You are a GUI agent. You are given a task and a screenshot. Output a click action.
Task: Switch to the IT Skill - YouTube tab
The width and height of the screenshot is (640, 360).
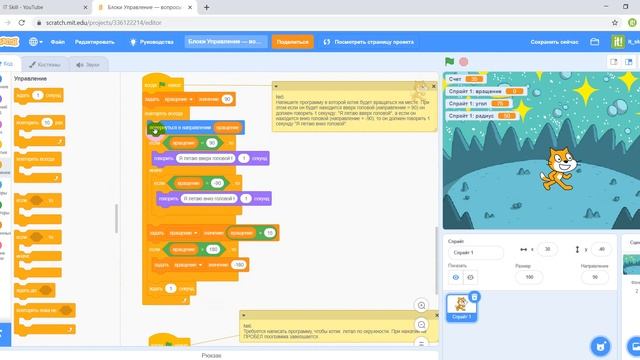43,7
